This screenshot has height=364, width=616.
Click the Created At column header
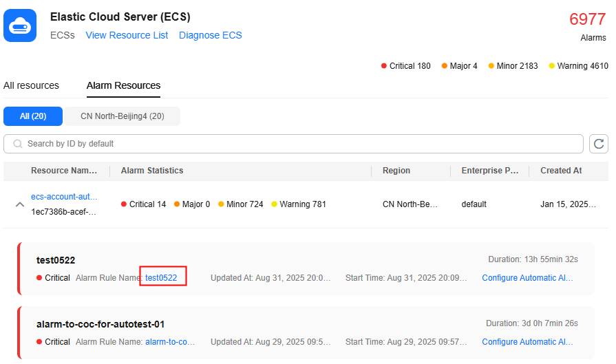coord(560,171)
